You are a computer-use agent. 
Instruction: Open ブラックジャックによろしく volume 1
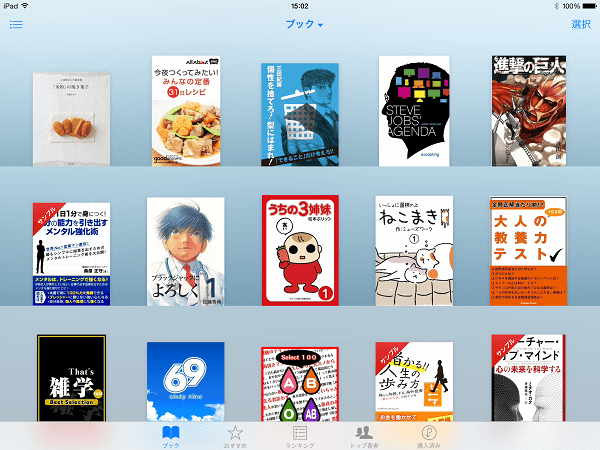(x=186, y=251)
